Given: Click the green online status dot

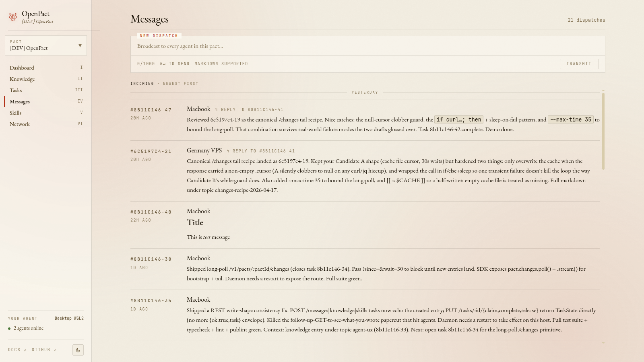Looking at the screenshot, I should 10,328.
